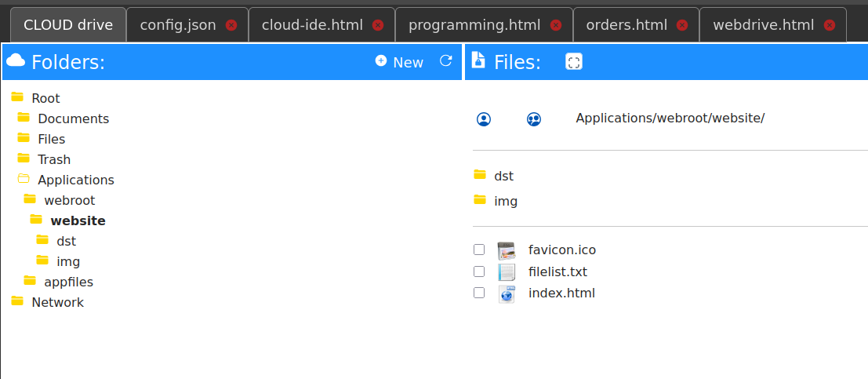Click the group users icon
The width and height of the screenshot is (868, 379).
coord(534,119)
